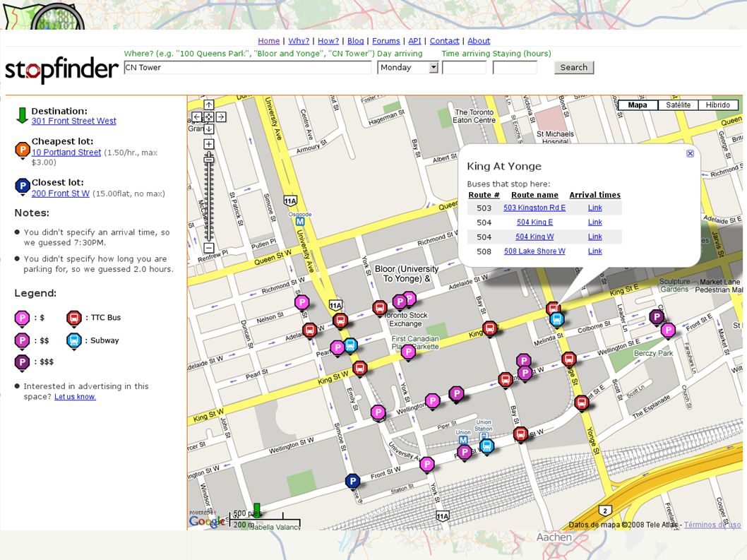Open arrival times Link for route 508
This screenshot has height=560, width=747.
tap(595, 251)
